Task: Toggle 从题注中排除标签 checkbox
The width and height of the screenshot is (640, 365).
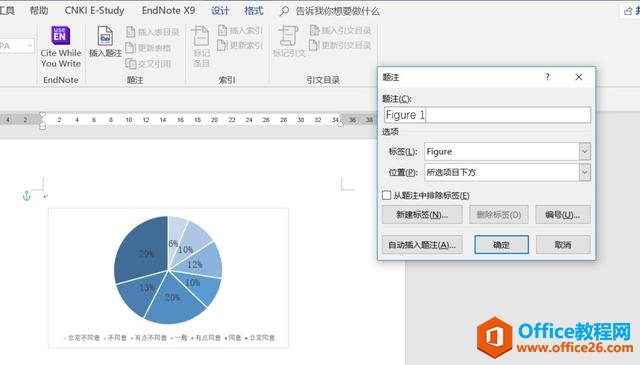Action: tap(387, 196)
